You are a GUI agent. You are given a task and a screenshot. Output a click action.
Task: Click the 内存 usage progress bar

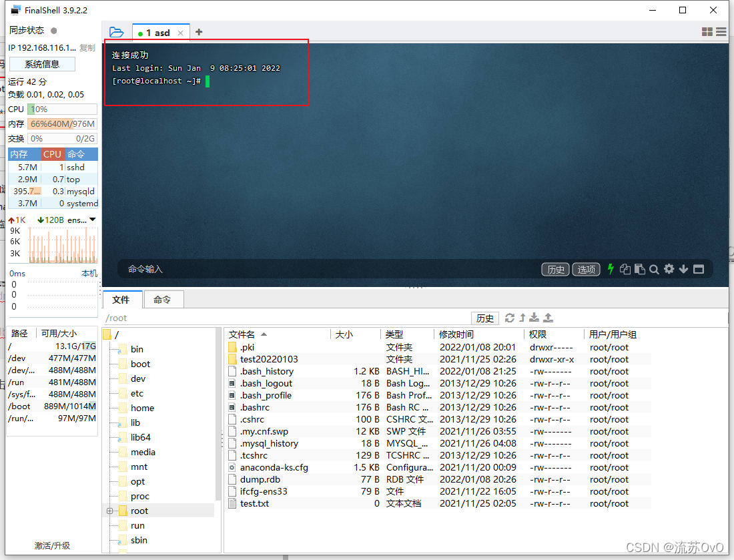click(62, 124)
